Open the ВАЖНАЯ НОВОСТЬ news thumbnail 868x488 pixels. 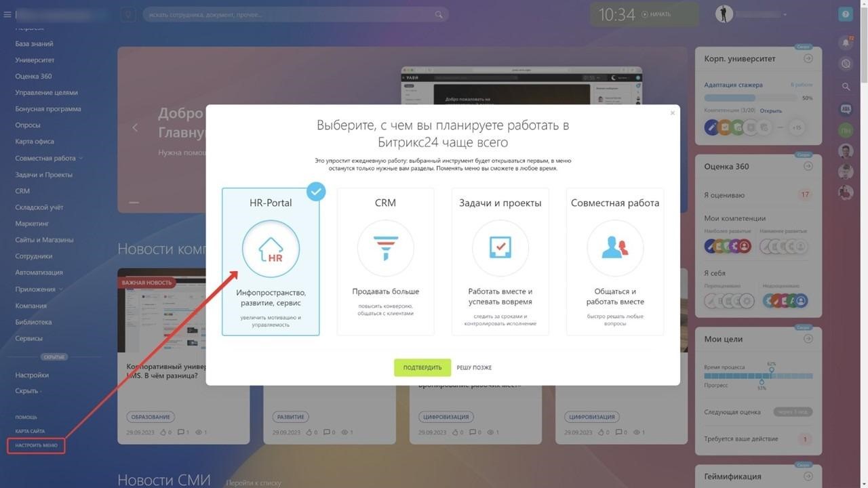click(183, 310)
